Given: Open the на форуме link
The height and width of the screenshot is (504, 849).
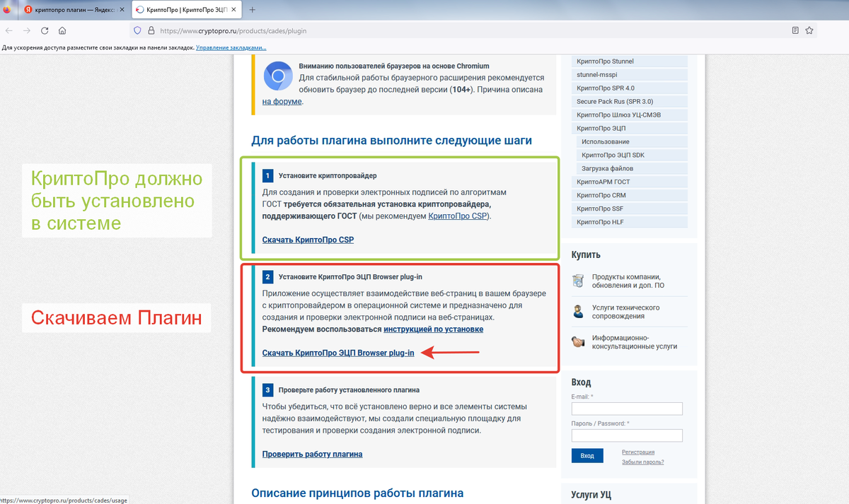Looking at the screenshot, I should 282,102.
